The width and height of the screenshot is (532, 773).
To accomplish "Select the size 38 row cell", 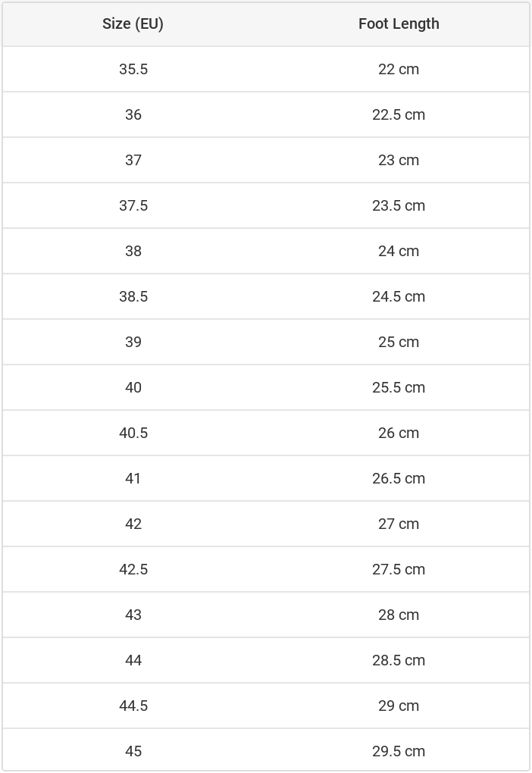I will (x=133, y=251).
